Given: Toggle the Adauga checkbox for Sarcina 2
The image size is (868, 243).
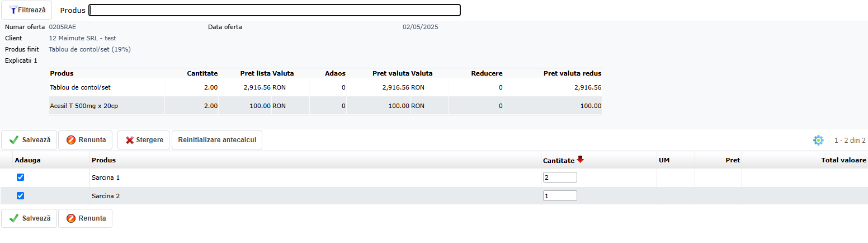Looking at the screenshot, I should (x=21, y=196).
